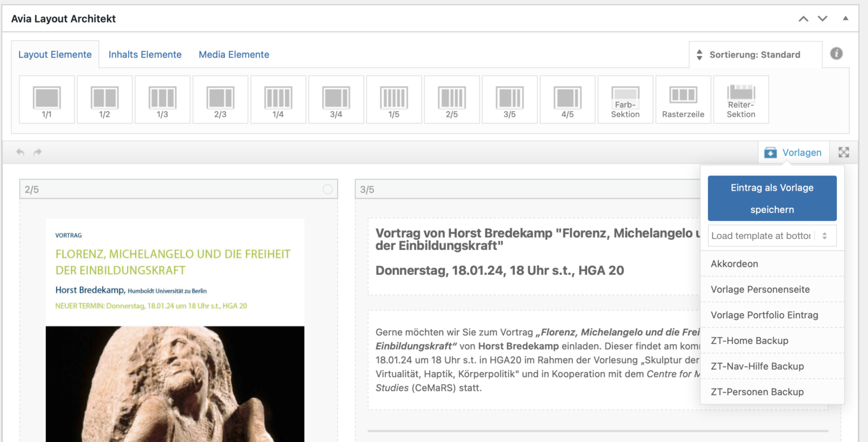This screenshot has height=442, width=868.
Task: Toggle the Vorlagen templates dropdown
Action: pyautogui.click(x=793, y=152)
